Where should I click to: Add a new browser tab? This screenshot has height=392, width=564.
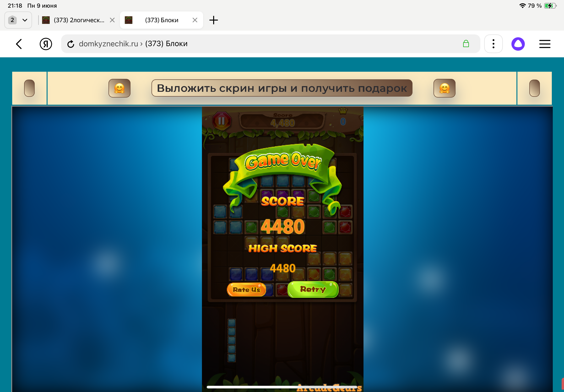pyautogui.click(x=213, y=20)
